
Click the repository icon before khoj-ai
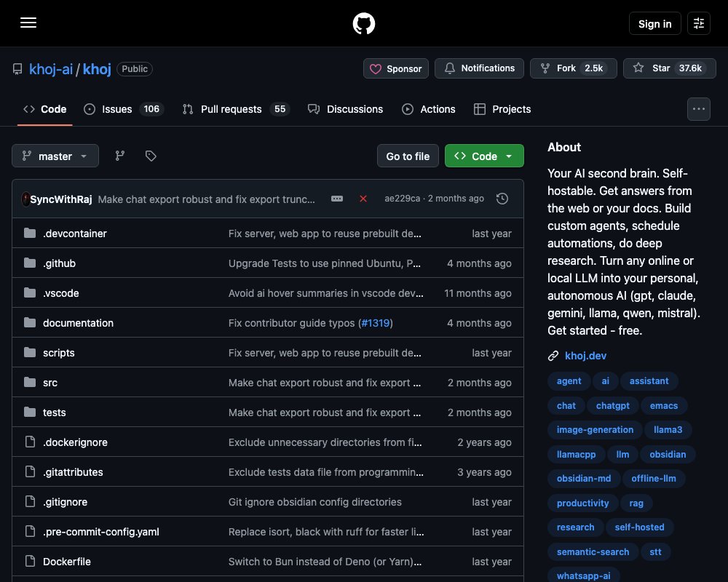point(17,69)
